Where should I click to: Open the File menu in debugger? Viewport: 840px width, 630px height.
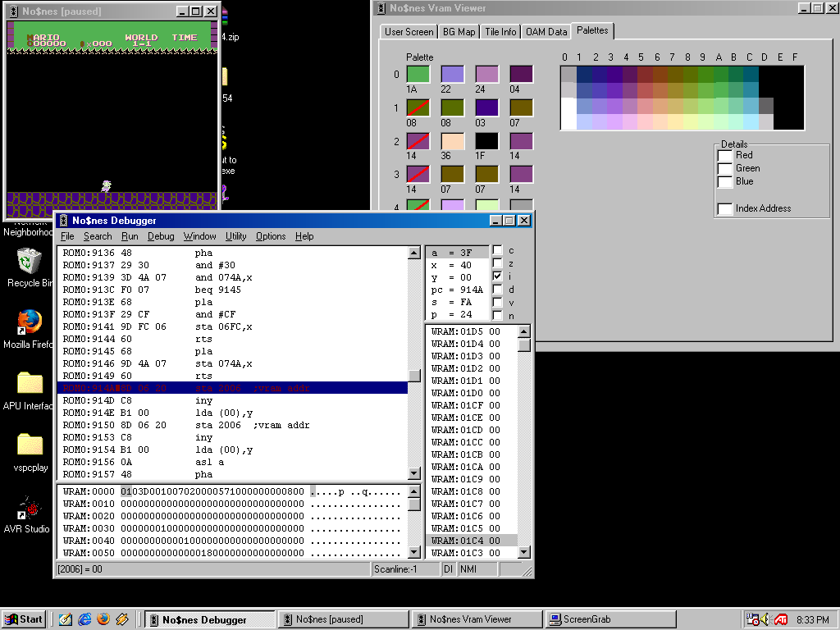[67, 236]
